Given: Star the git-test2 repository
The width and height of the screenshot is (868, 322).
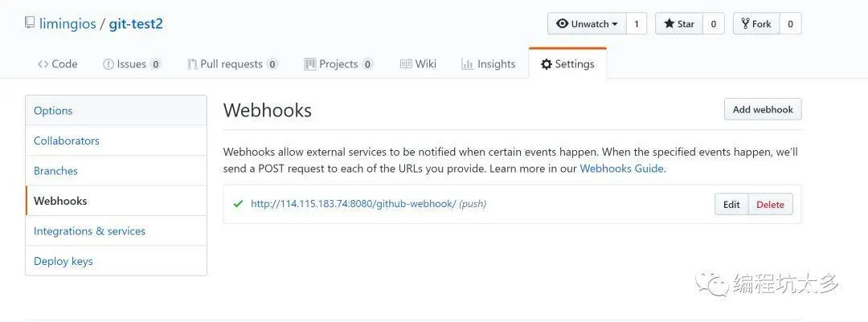Looking at the screenshot, I should click(678, 24).
